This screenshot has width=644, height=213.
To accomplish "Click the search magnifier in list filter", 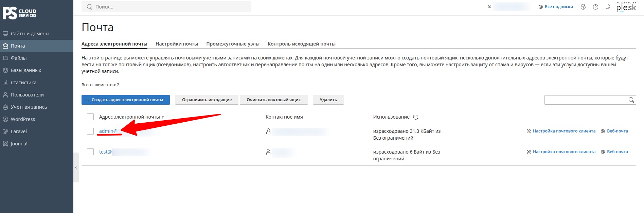I will [631, 100].
